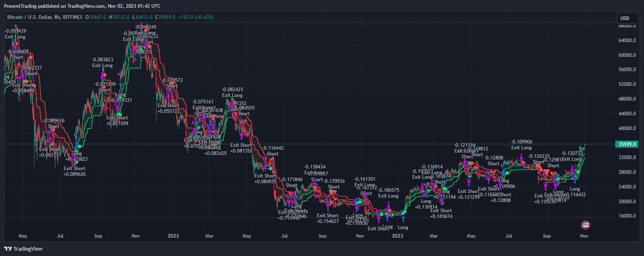
Task: Click the -0.070572 Short trade label
Action: (172, 83)
